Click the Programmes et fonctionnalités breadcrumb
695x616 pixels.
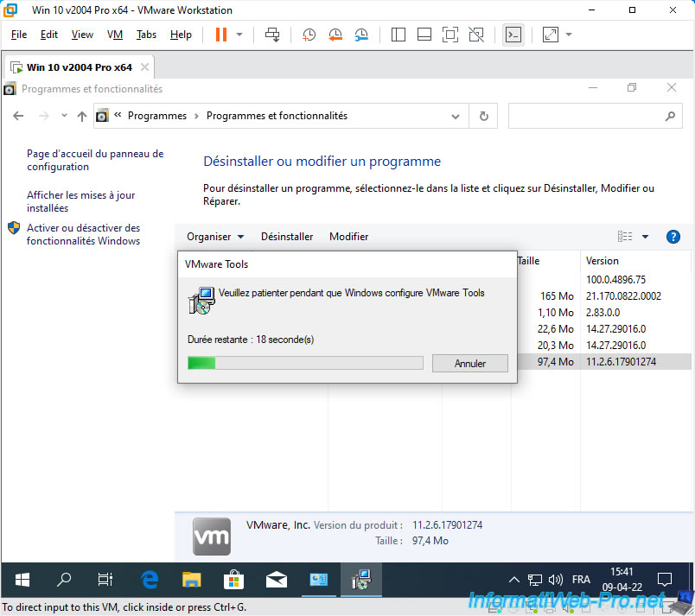pyautogui.click(x=277, y=116)
